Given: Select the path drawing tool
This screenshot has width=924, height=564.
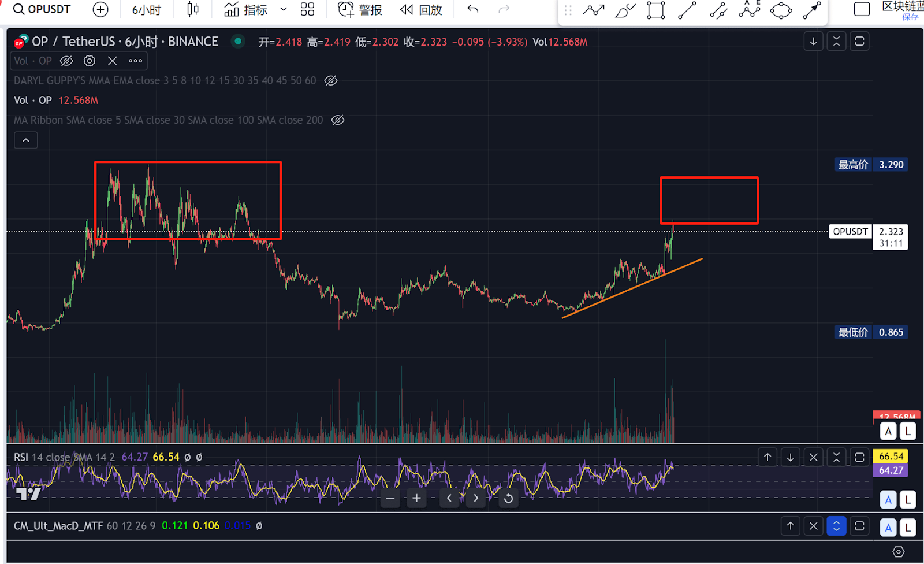Looking at the screenshot, I should pos(594,10).
